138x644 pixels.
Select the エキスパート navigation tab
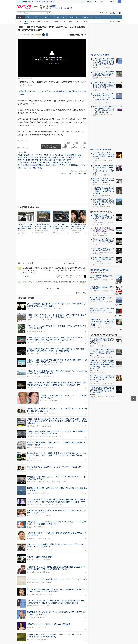(x=48, y=17)
